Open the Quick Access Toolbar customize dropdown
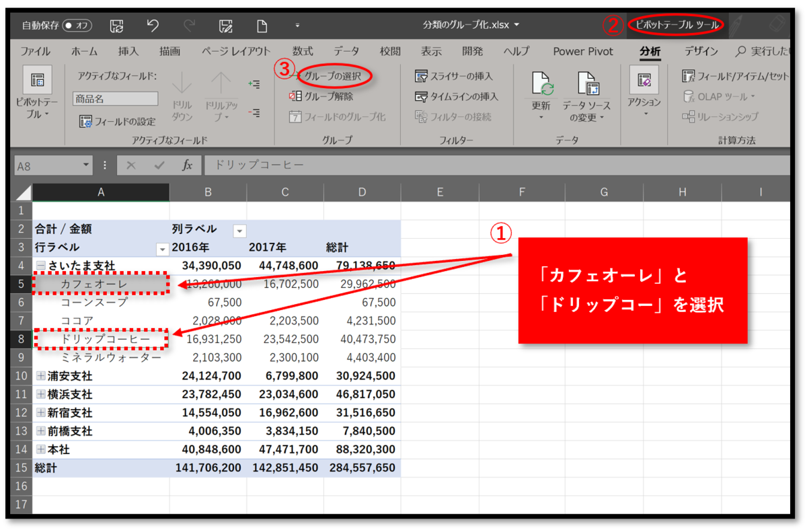This screenshot has width=807, height=532. [x=297, y=26]
